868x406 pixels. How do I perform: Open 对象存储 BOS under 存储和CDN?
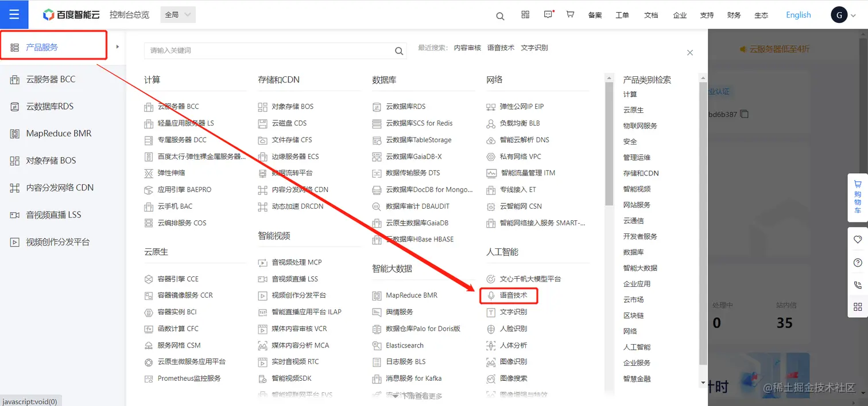click(293, 107)
